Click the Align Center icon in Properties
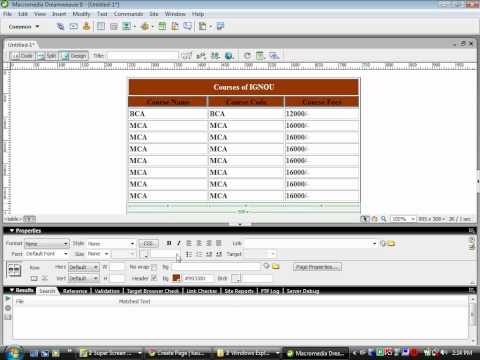 coord(199,243)
